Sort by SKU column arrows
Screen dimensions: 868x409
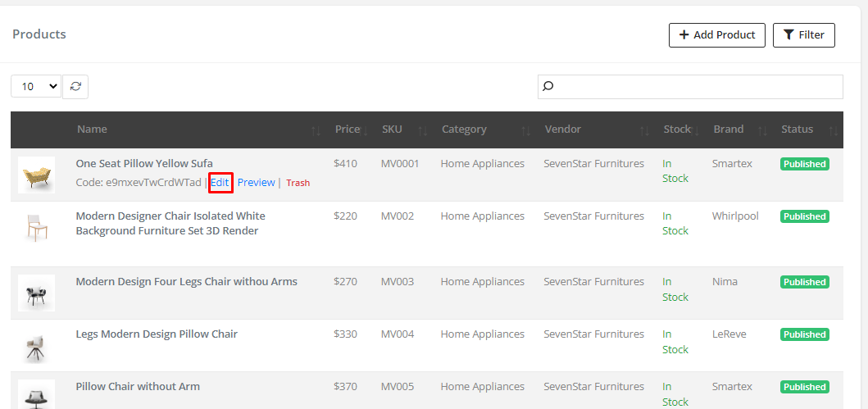coord(423,130)
